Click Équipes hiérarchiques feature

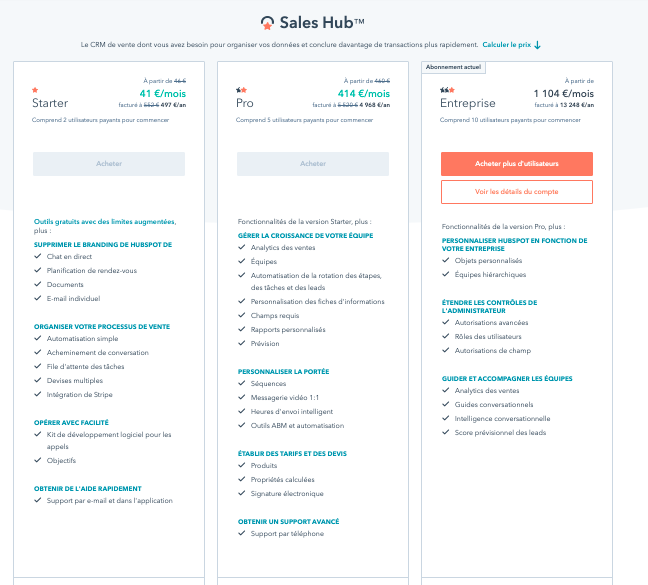coord(490,275)
